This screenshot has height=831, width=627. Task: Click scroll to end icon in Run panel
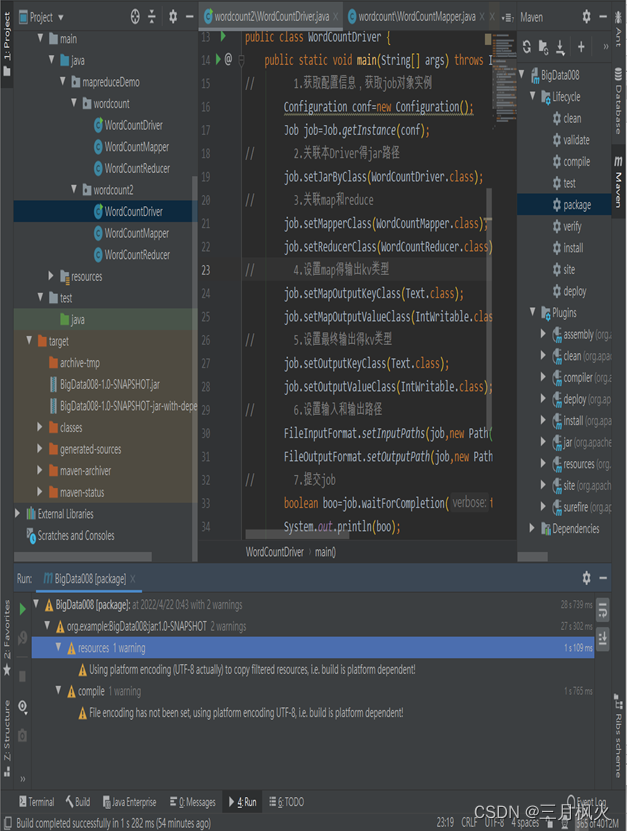point(603,638)
